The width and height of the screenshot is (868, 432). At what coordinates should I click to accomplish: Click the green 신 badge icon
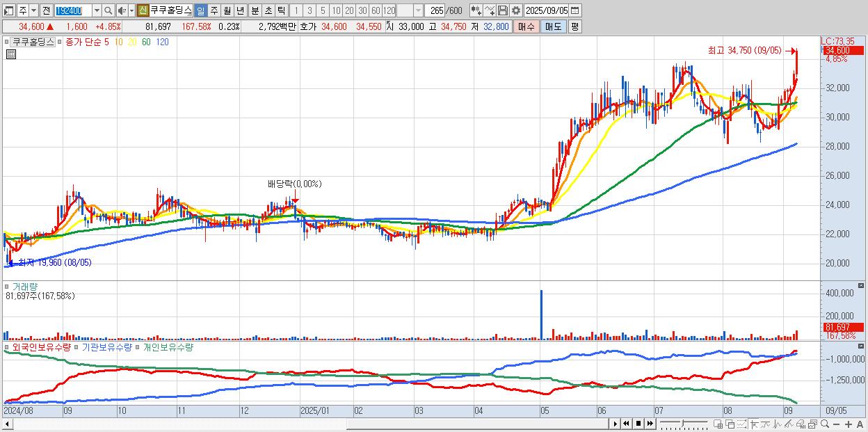pos(143,10)
